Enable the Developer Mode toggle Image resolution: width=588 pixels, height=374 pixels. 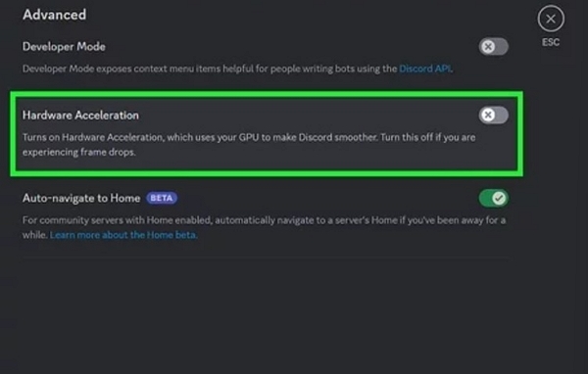point(494,47)
